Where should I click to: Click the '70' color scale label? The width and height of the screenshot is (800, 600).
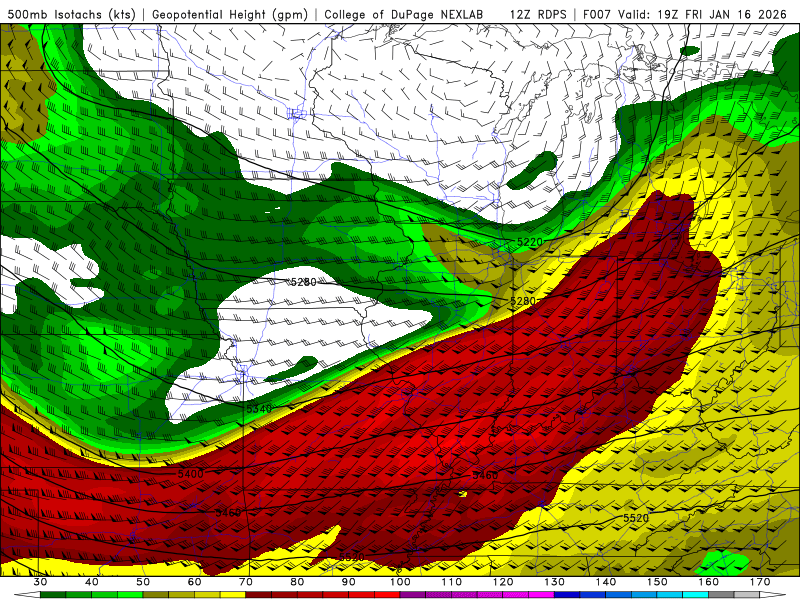246,582
